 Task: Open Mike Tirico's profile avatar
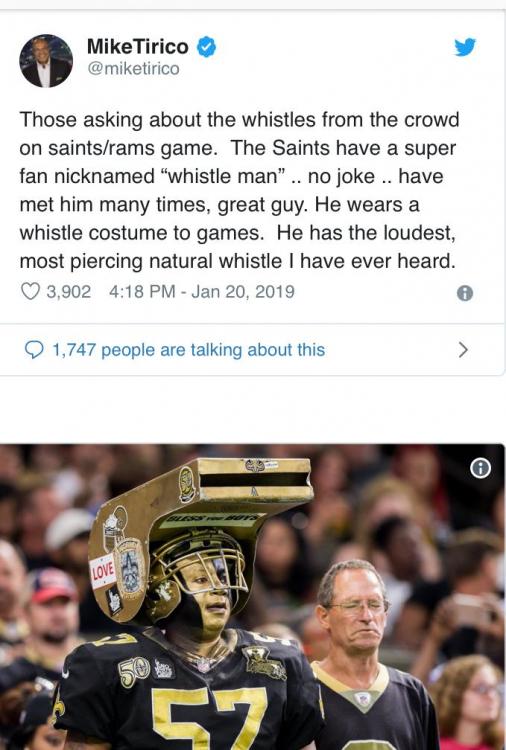(x=46, y=61)
